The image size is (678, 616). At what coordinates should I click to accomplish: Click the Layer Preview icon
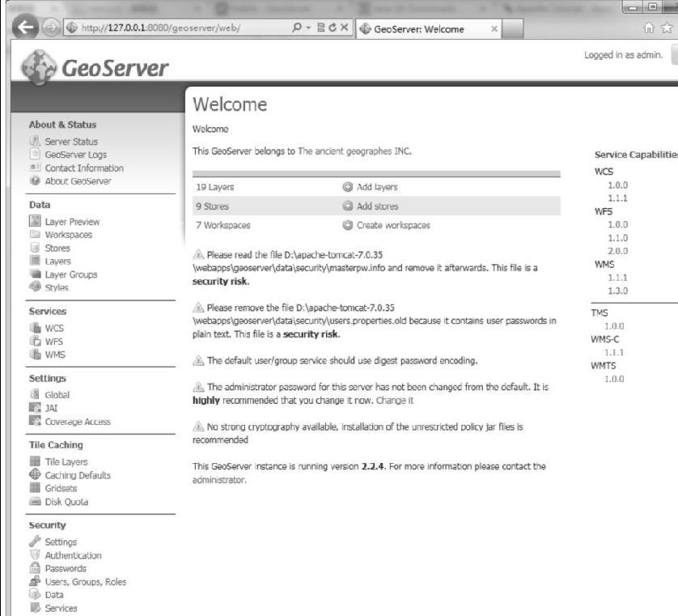pyautogui.click(x=35, y=221)
